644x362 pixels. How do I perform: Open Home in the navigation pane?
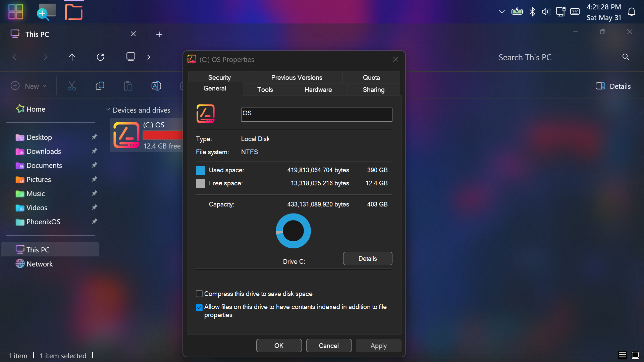[31, 109]
